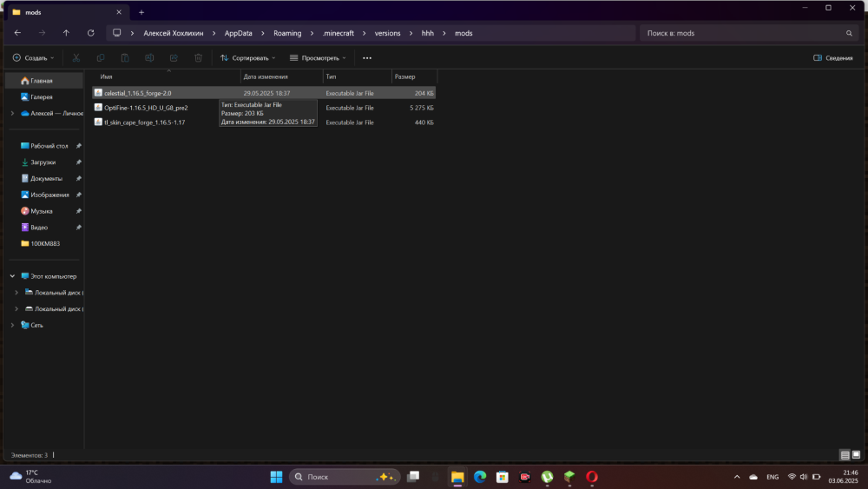The width and height of the screenshot is (868, 489).
Task: Open the weather widget
Action: pos(31,477)
